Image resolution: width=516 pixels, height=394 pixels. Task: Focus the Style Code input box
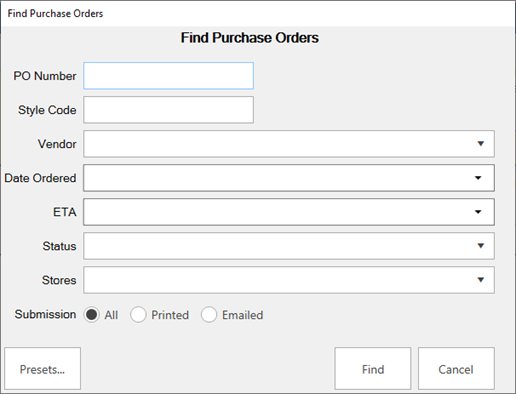(x=168, y=110)
